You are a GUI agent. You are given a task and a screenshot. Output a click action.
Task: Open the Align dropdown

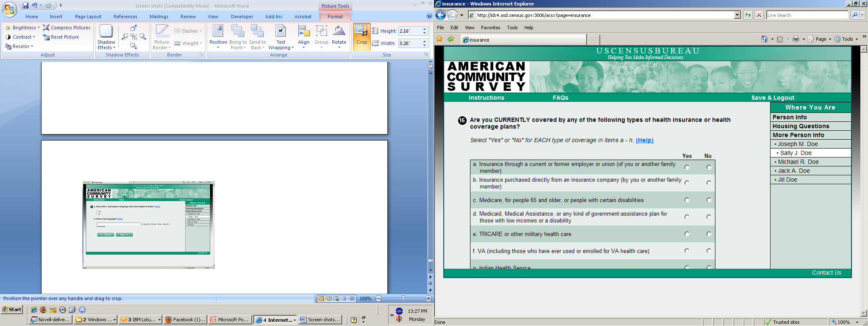point(303,37)
